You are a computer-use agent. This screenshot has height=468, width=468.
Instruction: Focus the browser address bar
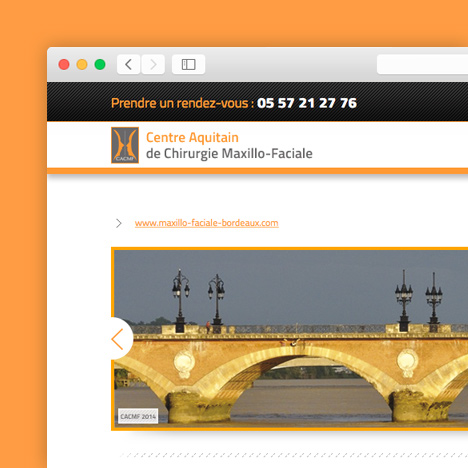422,64
